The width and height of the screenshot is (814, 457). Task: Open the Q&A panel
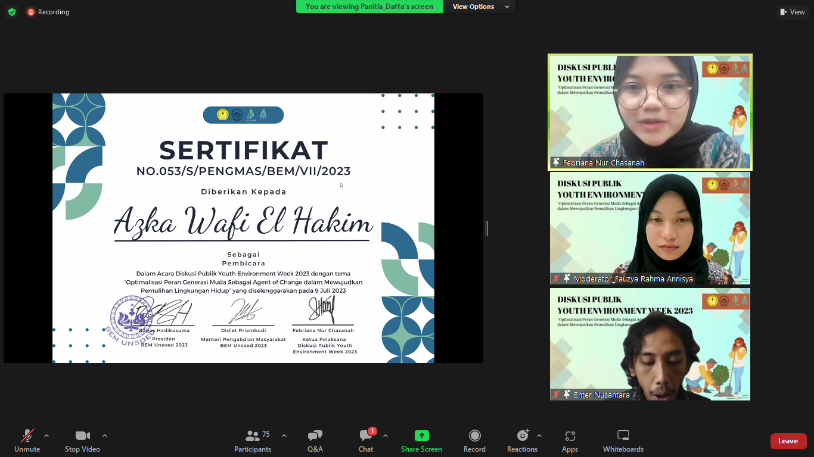point(315,438)
